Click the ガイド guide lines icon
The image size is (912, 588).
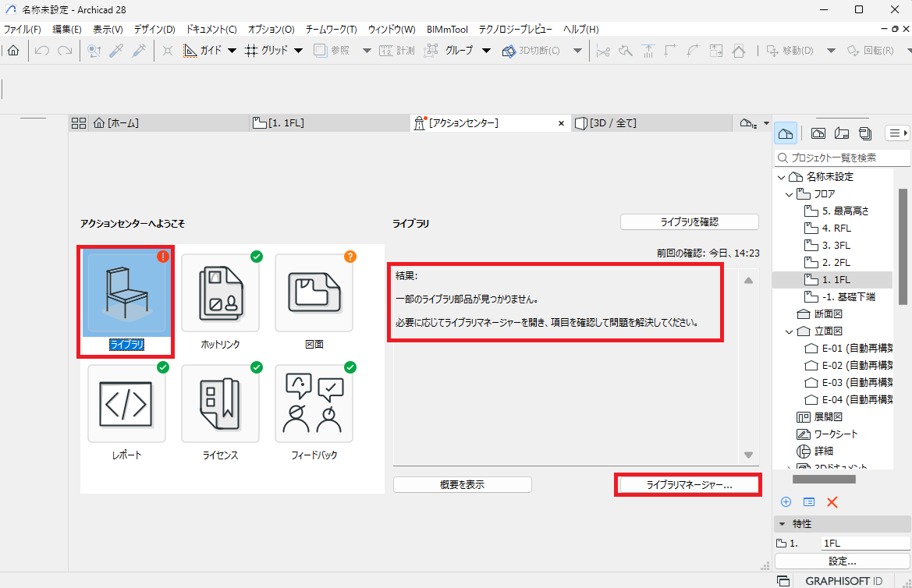[190, 51]
